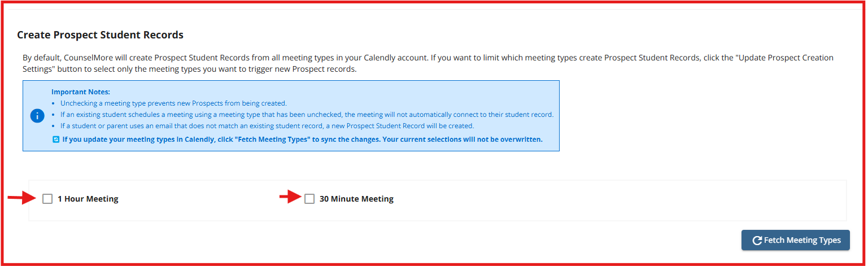Viewport: 868px width, 266px height.
Task: Click the refresh icon in Fetch button
Action: [x=757, y=241]
